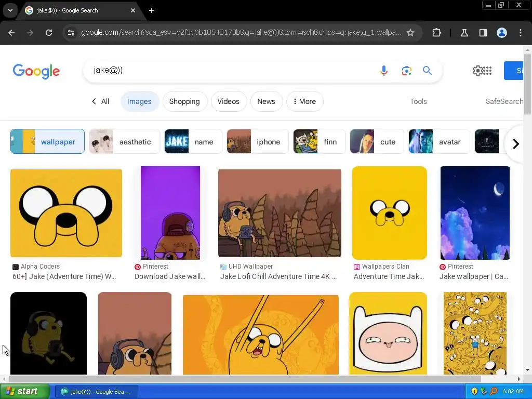Open a new browser tab
532x399 pixels.
(152, 10)
